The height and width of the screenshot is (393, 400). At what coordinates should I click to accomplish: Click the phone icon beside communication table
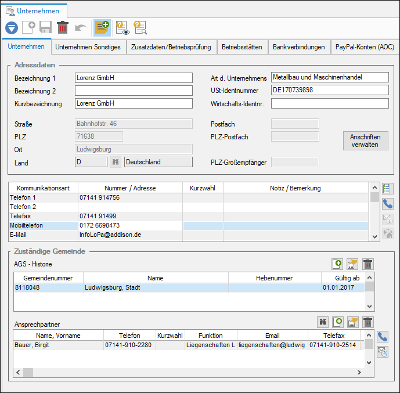388,204
